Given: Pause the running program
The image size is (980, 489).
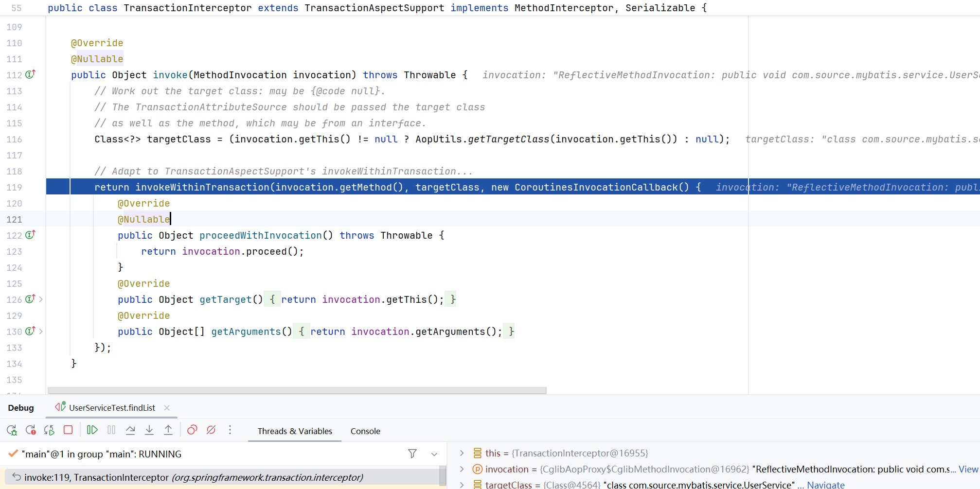Looking at the screenshot, I should point(111,430).
